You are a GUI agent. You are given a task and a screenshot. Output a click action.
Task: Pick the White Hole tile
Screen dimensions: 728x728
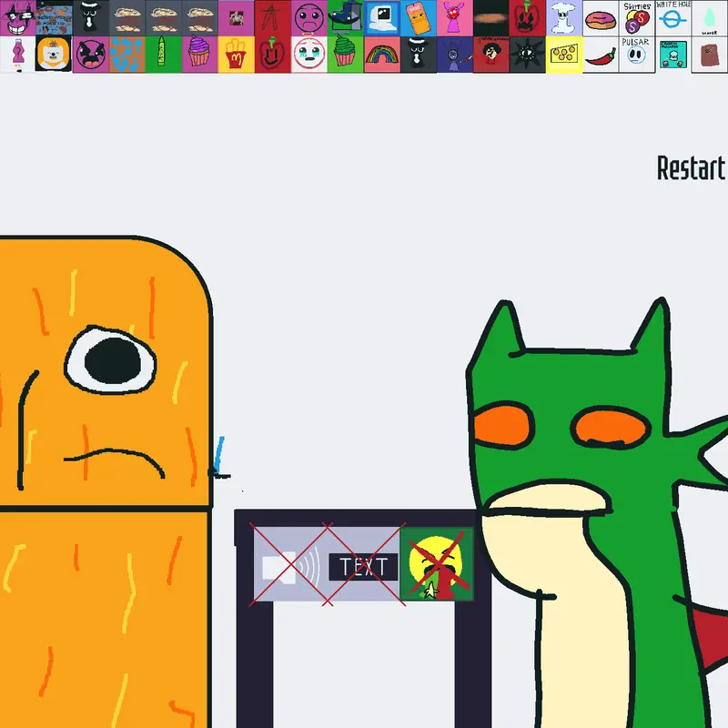[x=673, y=18]
